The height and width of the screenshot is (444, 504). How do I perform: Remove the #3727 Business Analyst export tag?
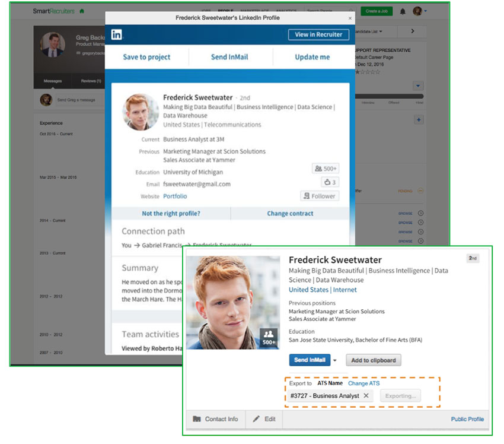tap(366, 396)
